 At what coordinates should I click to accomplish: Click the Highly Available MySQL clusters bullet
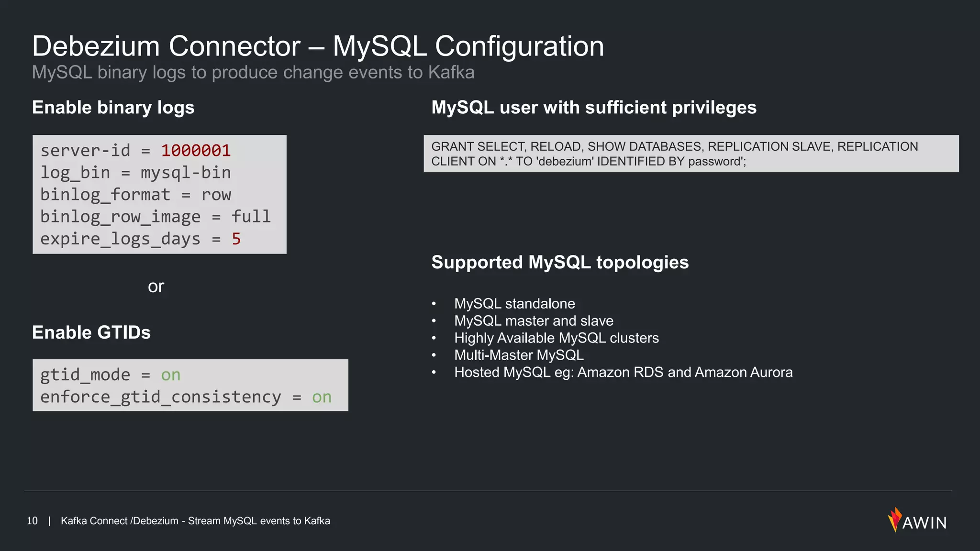point(557,338)
